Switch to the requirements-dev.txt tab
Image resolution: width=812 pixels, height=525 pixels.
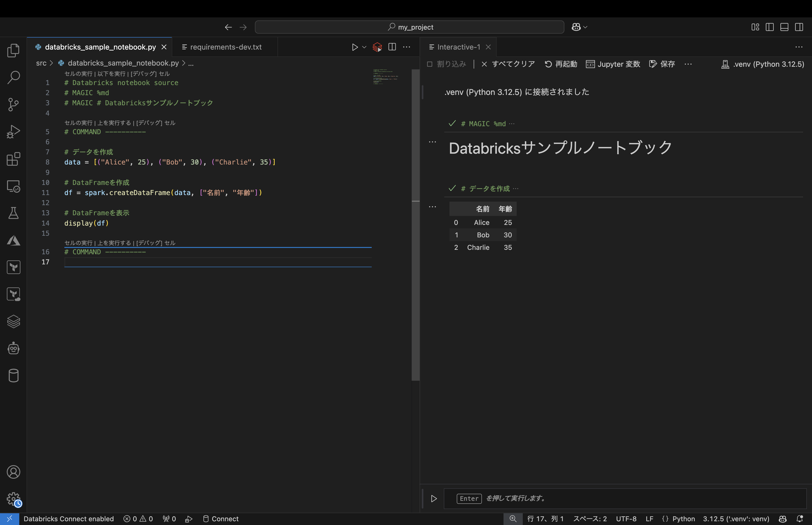[226, 47]
